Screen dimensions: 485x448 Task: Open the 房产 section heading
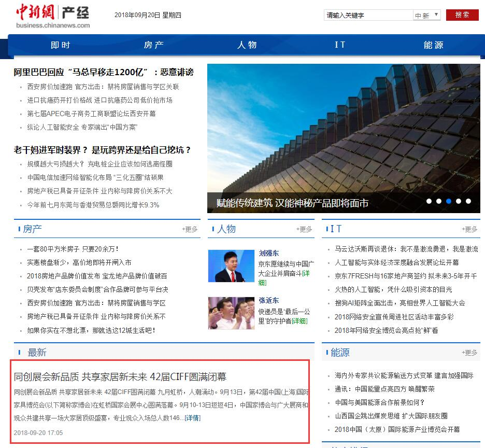(32, 229)
